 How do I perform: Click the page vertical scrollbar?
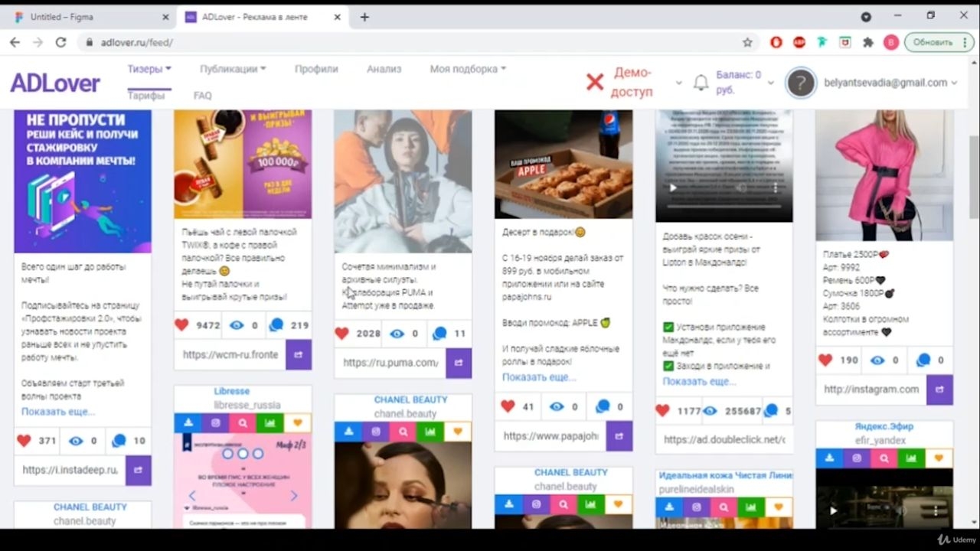[x=974, y=176]
